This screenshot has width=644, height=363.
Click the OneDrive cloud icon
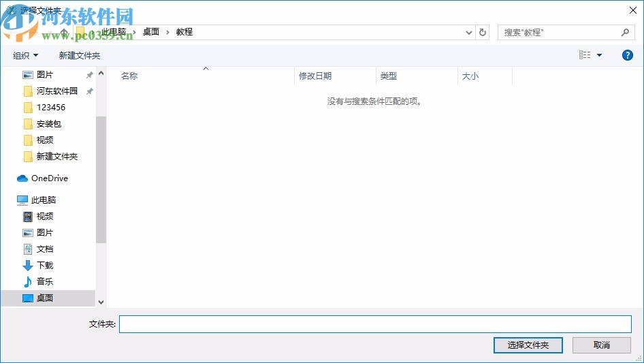22,178
